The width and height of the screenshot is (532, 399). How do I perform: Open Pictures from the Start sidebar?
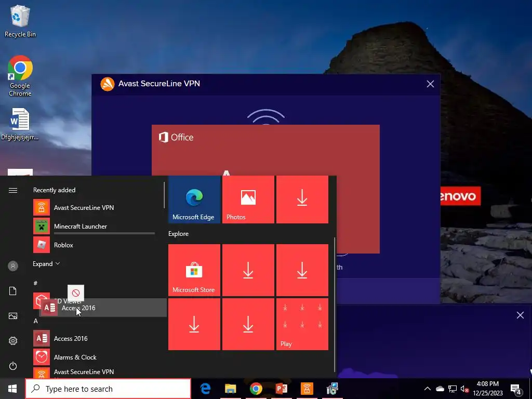coord(13,316)
